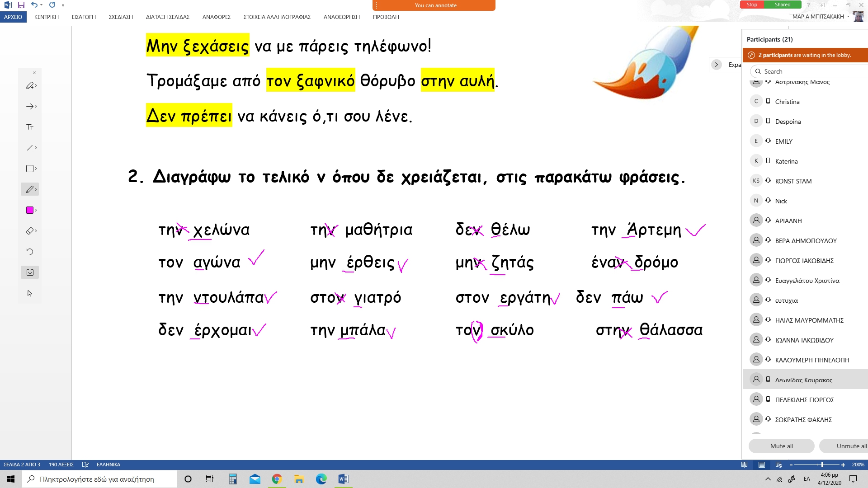Toggle microphone for Christina

point(768,101)
